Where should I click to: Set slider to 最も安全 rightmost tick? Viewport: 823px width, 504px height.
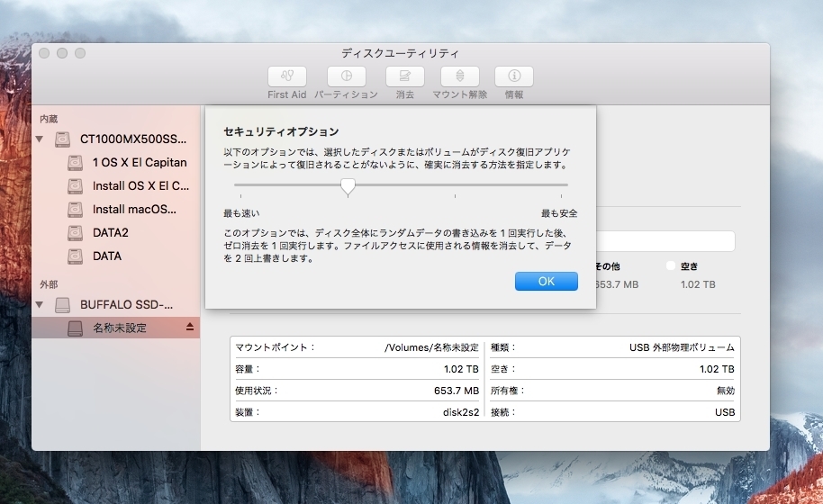(566, 186)
